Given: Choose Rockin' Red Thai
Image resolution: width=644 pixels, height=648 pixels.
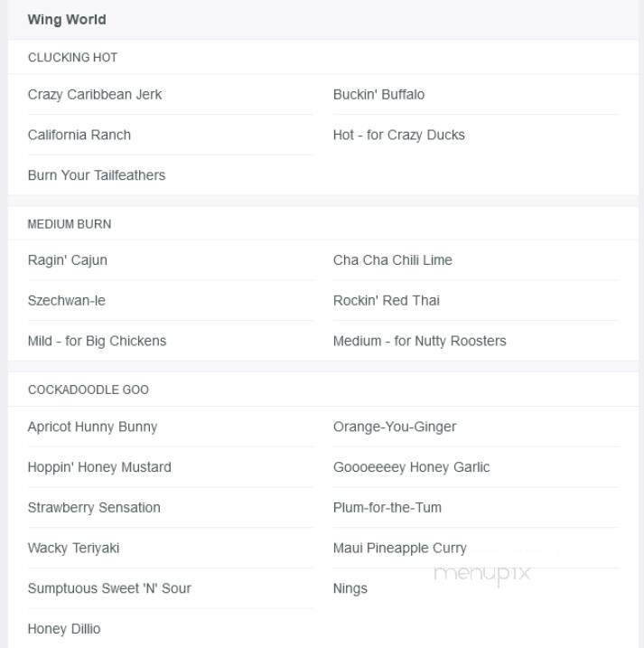Looking at the screenshot, I should [387, 301].
